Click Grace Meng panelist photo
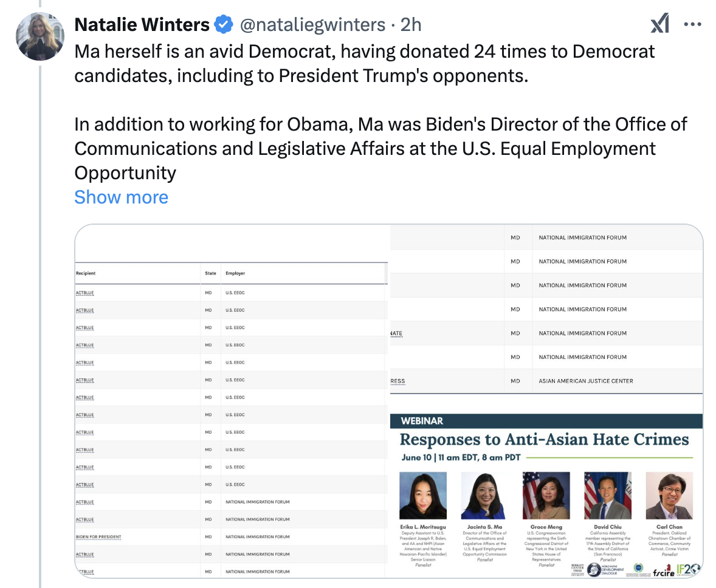Viewport: 716px width, 588px height. coord(546,495)
